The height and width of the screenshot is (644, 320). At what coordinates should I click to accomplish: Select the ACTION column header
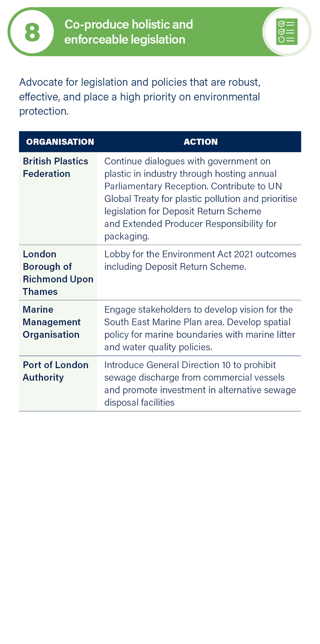click(x=201, y=142)
